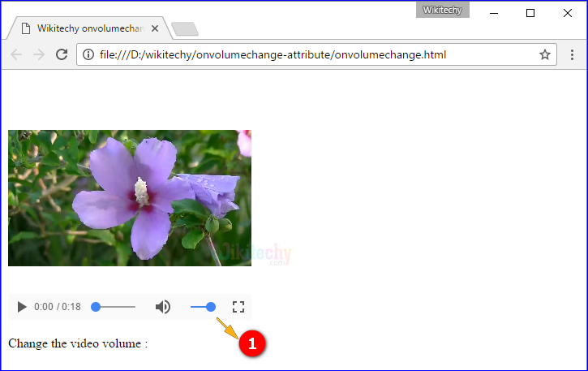Click the volume slider handle
Viewport: 588px width, 371px height.
(211, 307)
